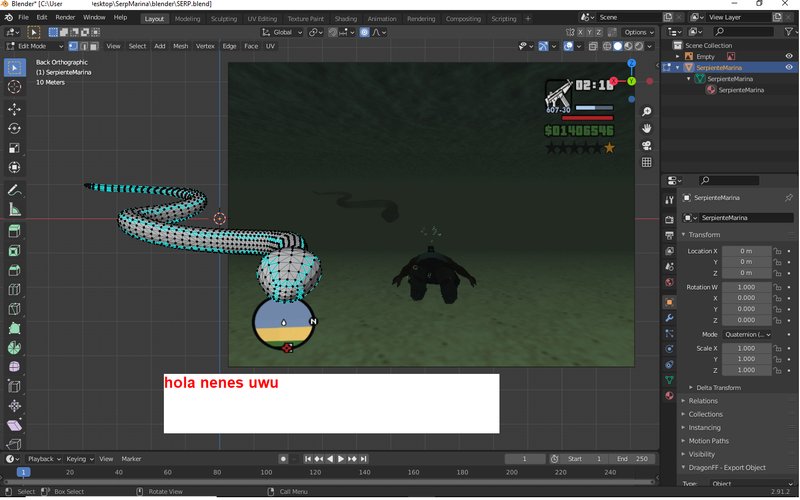Viewport: 800px width, 500px height.
Task: Open Object properties orange square tab
Action: [669, 302]
